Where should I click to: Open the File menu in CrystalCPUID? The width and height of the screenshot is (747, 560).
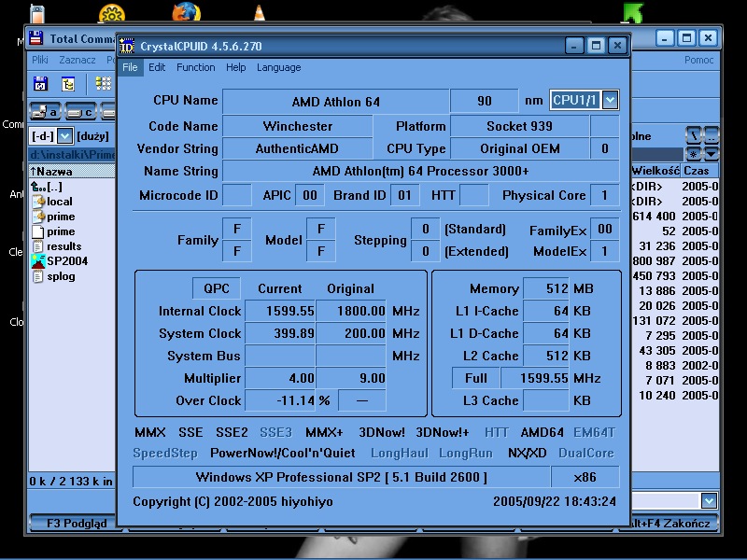click(130, 67)
